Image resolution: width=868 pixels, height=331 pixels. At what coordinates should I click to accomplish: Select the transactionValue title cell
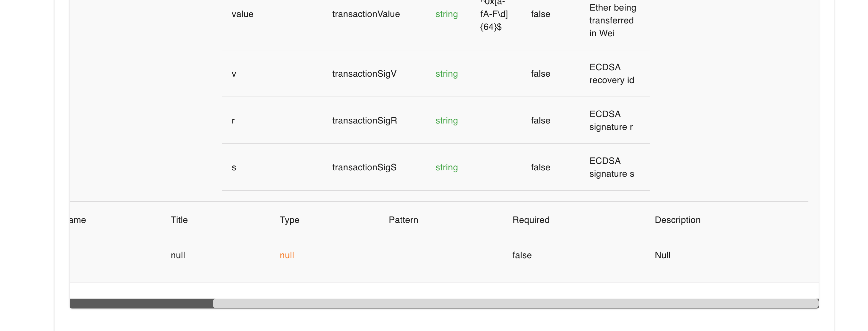tap(366, 14)
